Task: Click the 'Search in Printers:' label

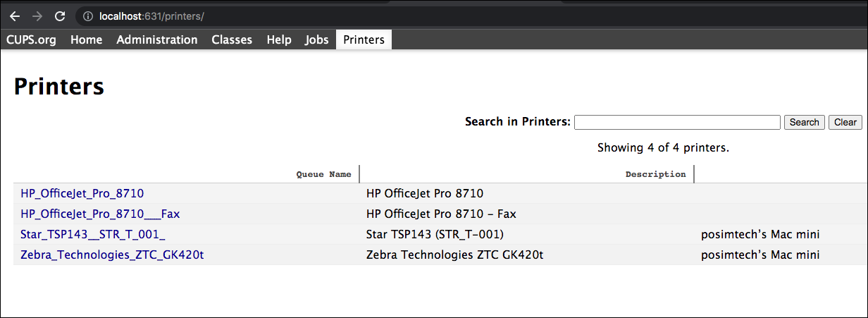Action: click(x=518, y=122)
